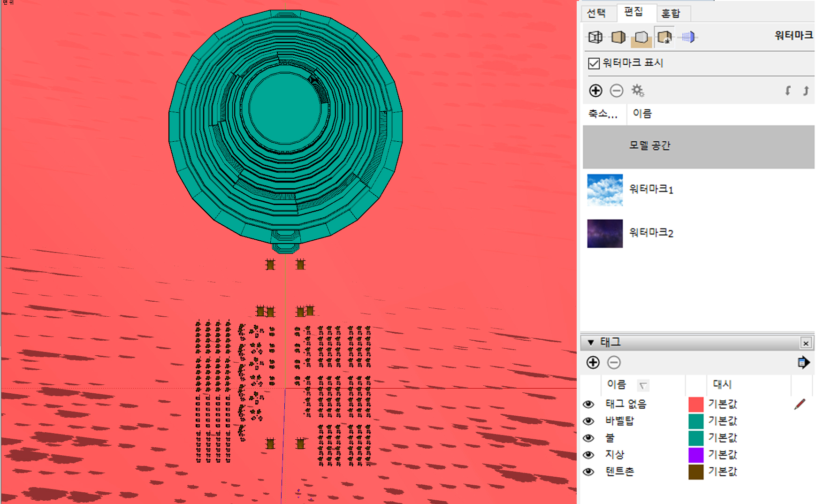Open the Modeling settings icon
Viewport: 816px width, 504px height.
[688, 37]
